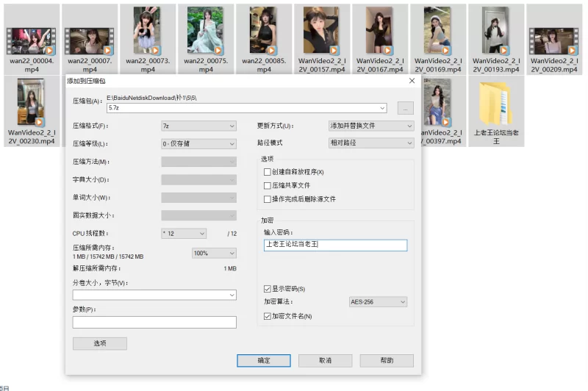Select the WanVideo2_2_I2V_00169.mp4 file icon
Viewport: 588px width, 391px height.
pos(437,31)
